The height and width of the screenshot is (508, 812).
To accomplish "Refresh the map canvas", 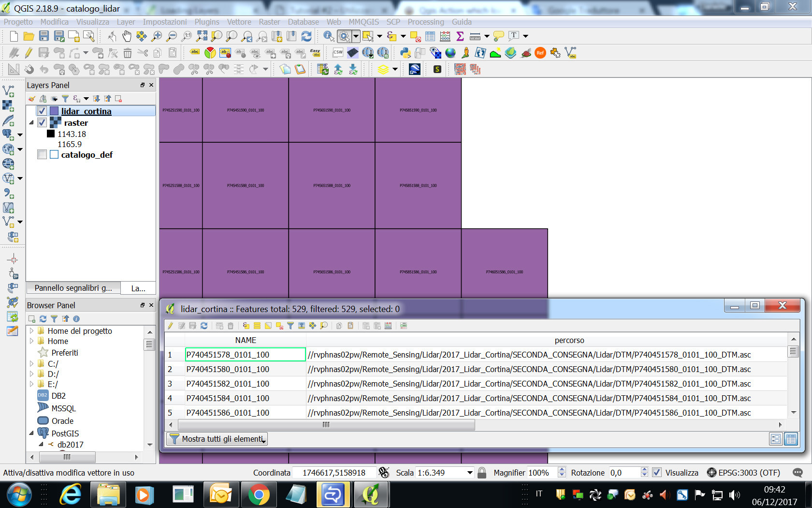I will click(x=306, y=36).
